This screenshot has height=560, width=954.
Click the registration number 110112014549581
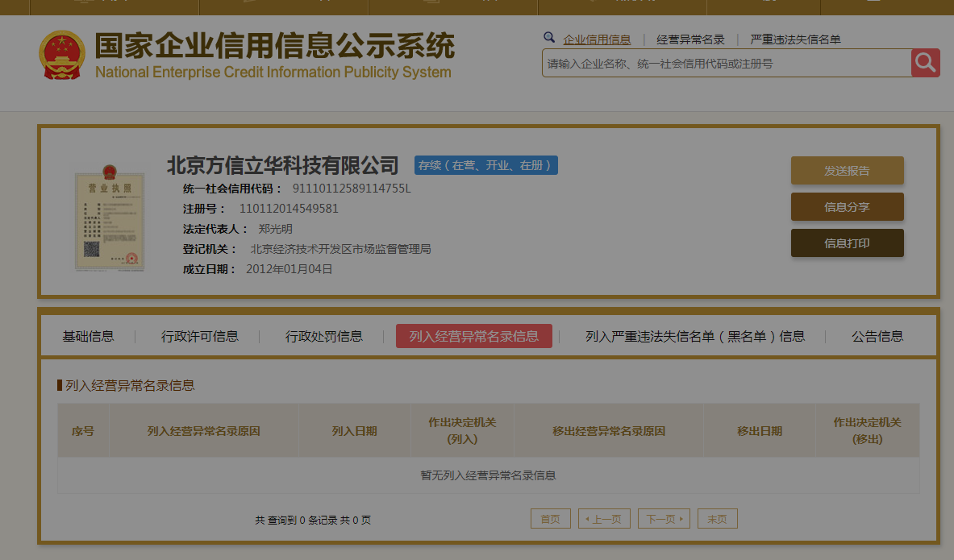[x=289, y=209]
